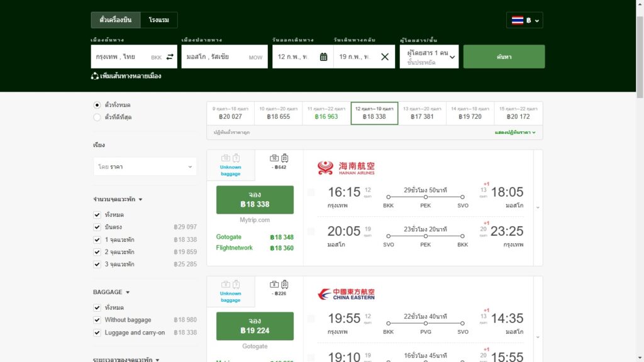
Task: Choose baggage-included option priced ฿642
Action: [279, 162]
